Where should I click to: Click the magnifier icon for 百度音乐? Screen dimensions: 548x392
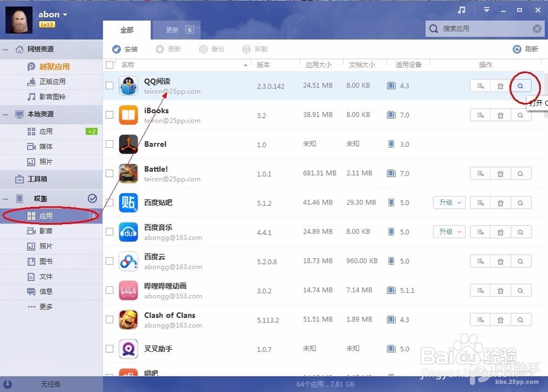pos(521,232)
